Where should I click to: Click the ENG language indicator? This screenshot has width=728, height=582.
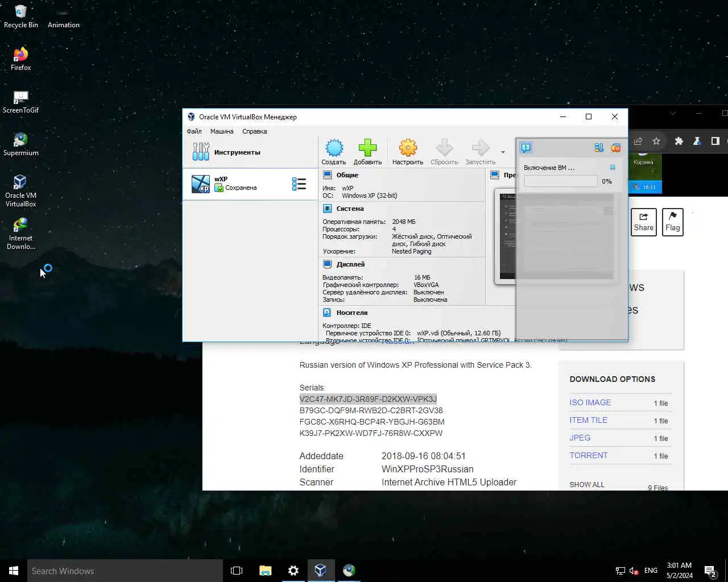tap(651, 571)
